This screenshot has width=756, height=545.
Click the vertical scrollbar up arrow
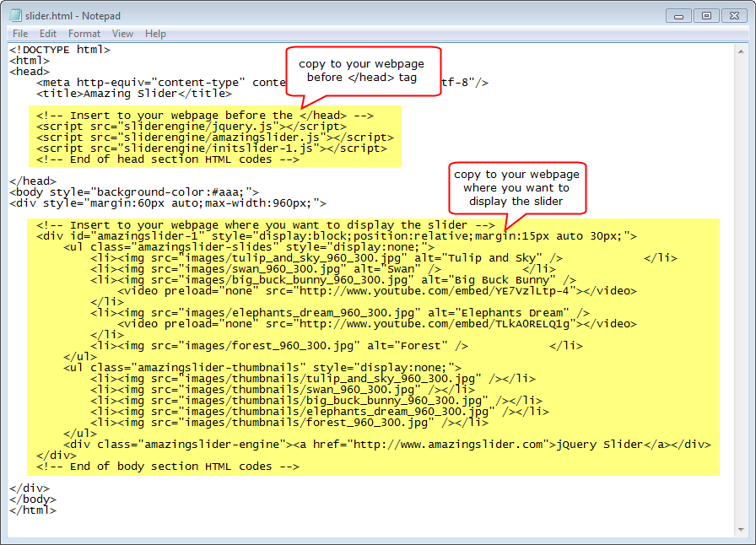740,50
